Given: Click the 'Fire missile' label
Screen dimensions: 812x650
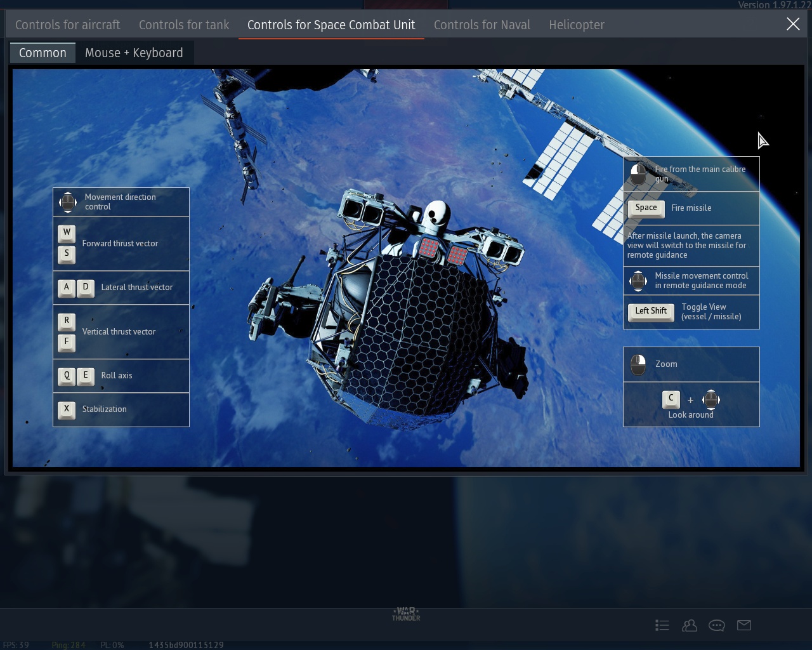Looking at the screenshot, I should 691,208.
